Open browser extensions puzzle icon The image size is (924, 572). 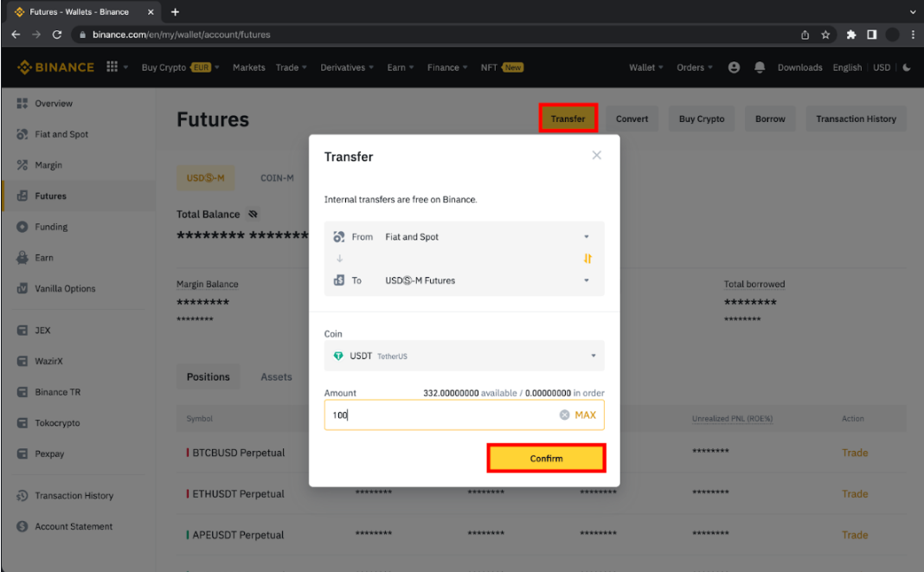pyautogui.click(x=851, y=35)
